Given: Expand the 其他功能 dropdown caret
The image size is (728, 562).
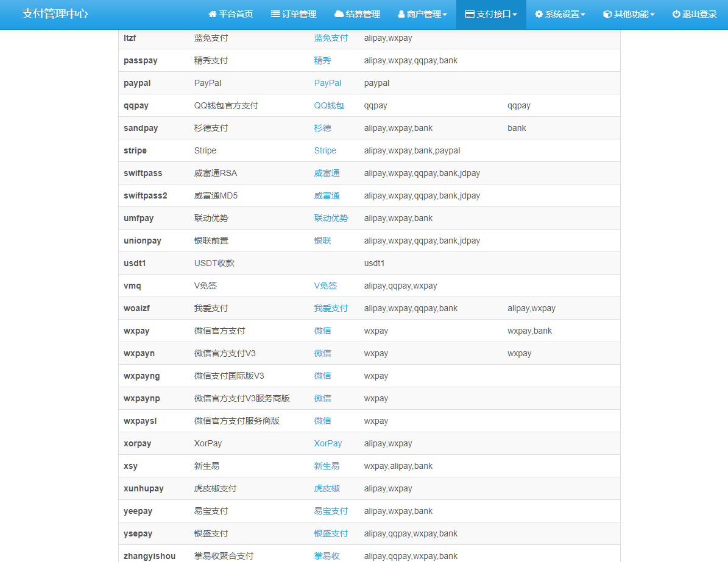Looking at the screenshot, I should [652, 15].
